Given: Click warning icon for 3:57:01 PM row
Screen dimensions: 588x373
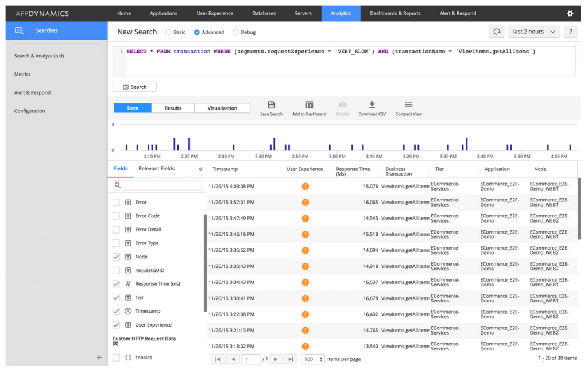Looking at the screenshot, I should pyautogui.click(x=305, y=203).
